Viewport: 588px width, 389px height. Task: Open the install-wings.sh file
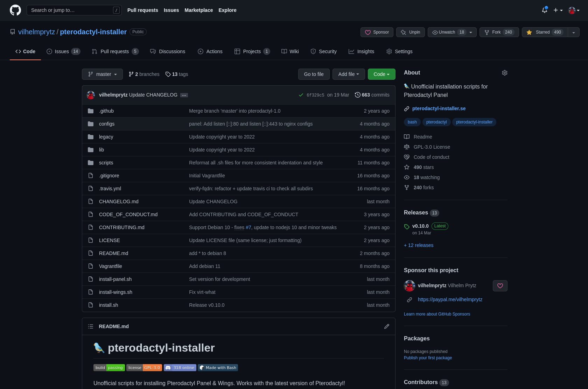pyautogui.click(x=115, y=292)
